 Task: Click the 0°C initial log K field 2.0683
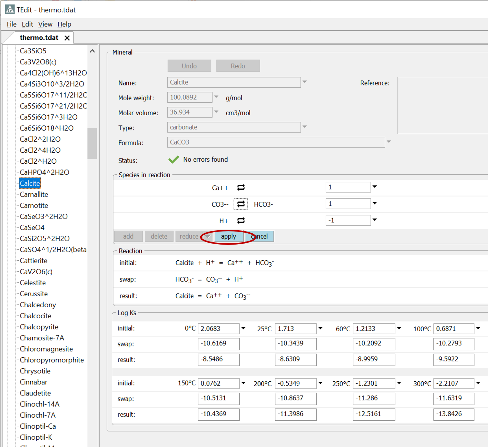(219, 329)
